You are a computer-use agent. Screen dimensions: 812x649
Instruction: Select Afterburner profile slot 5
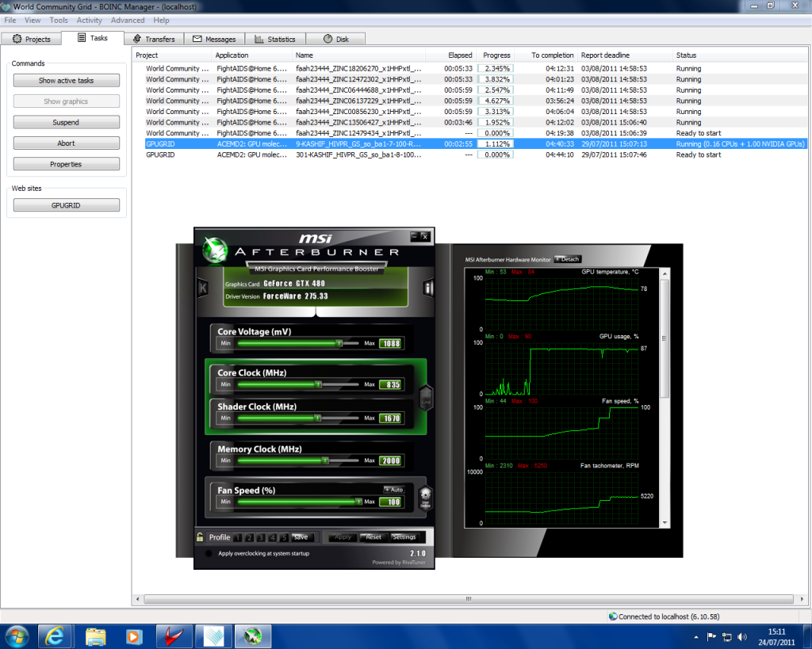point(284,538)
